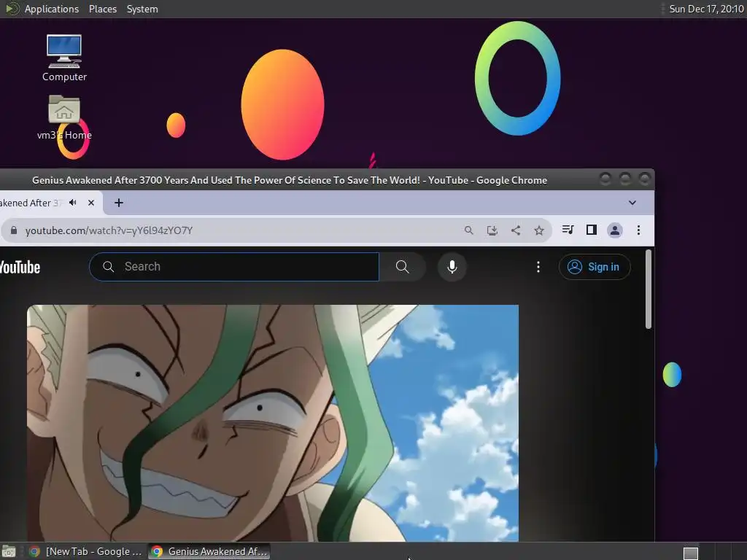Expand the tab search chevron

tap(632, 203)
